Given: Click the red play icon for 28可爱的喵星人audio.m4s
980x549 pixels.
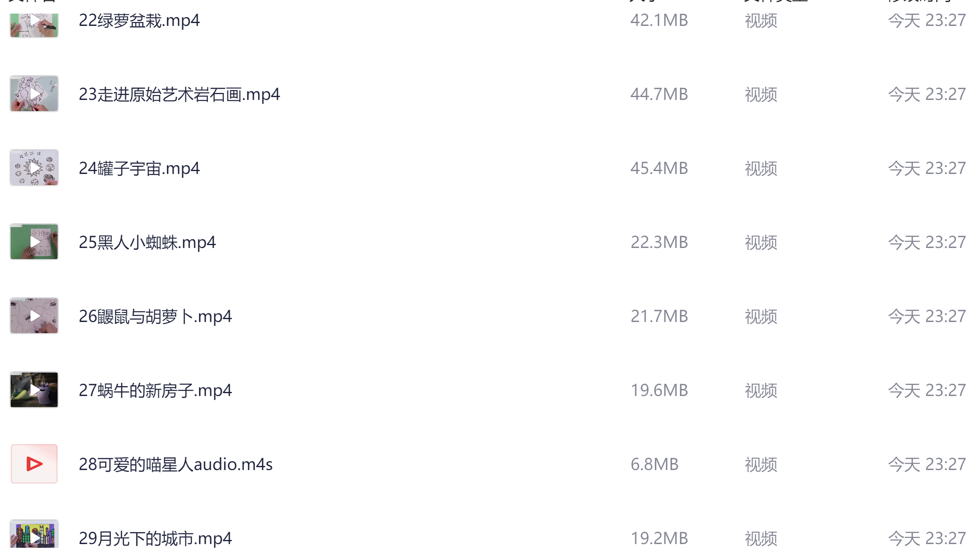Looking at the screenshot, I should (x=35, y=464).
